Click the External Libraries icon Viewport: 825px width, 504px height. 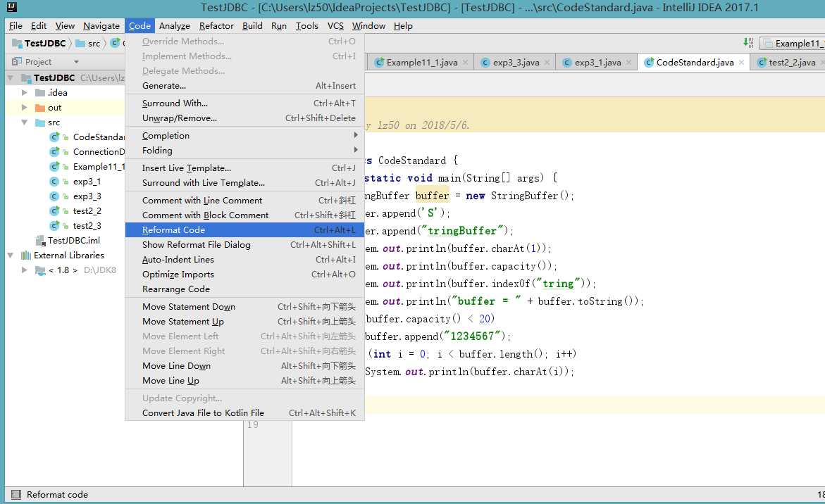(x=26, y=256)
